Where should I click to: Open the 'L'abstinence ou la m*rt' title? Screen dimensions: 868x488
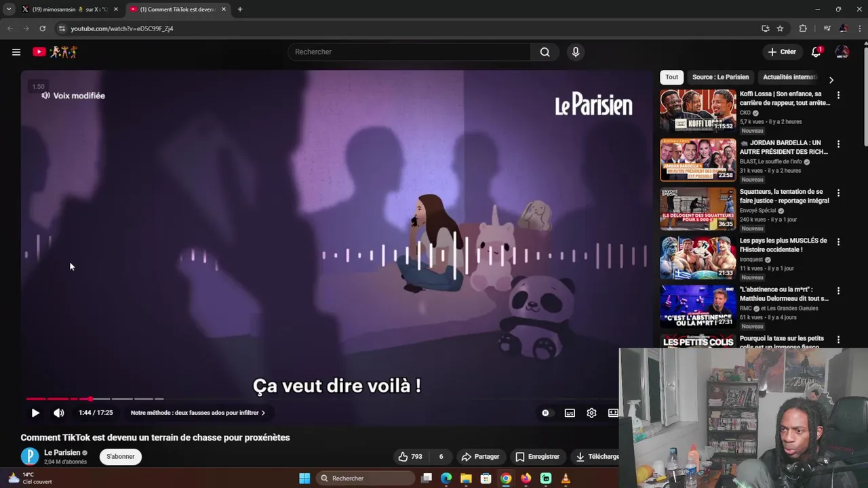coord(784,294)
